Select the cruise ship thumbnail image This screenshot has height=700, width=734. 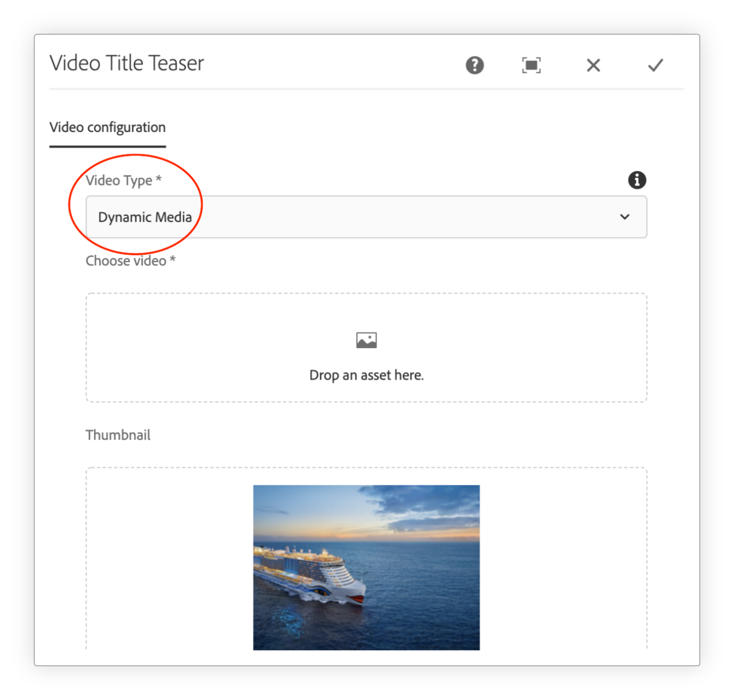[366, 567]
